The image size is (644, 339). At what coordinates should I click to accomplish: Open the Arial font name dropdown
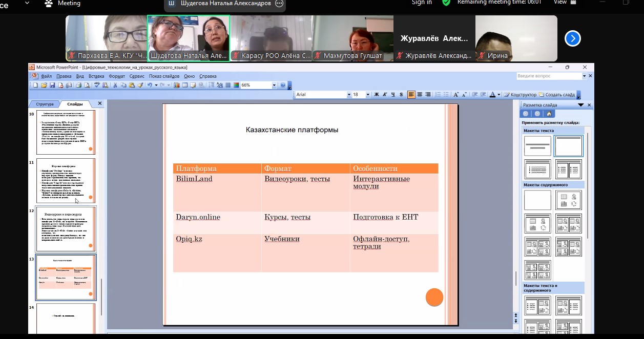click(x=349, y=95)
